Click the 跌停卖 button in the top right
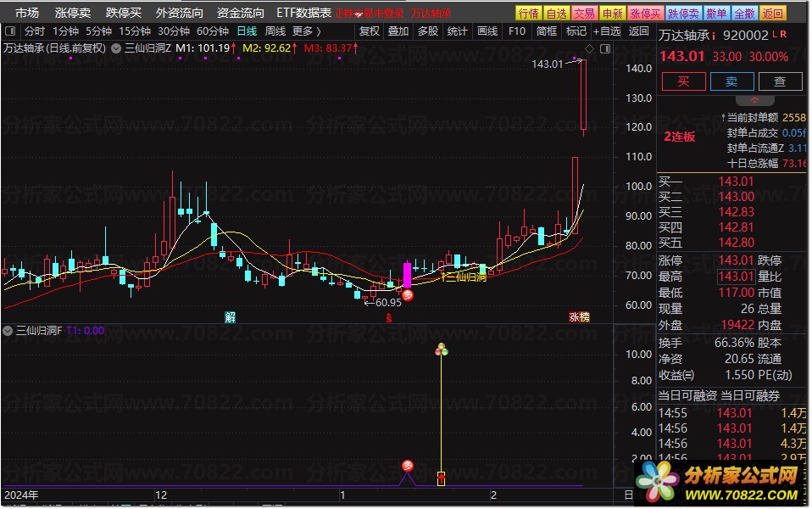The height and width of the screenshot is (509, 812). (x=683, y=14)
